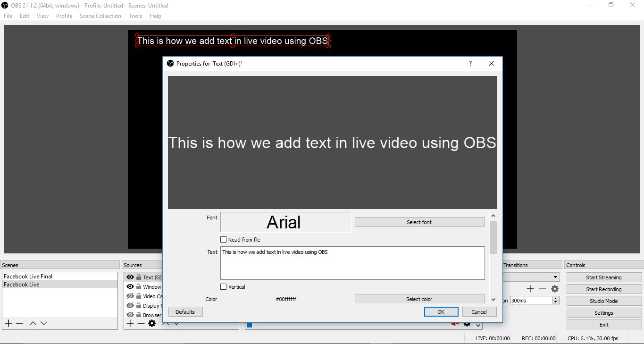Click the 300ms duration field
644x344 pixels.
(x=531, y=300)
